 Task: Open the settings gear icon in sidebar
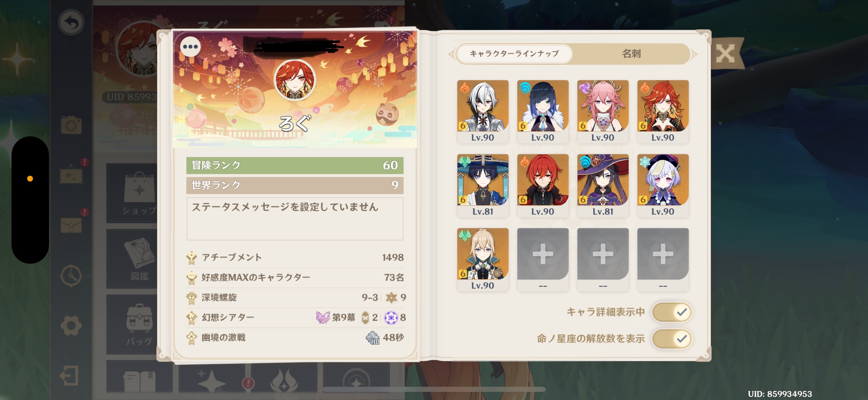coord(71,325)
